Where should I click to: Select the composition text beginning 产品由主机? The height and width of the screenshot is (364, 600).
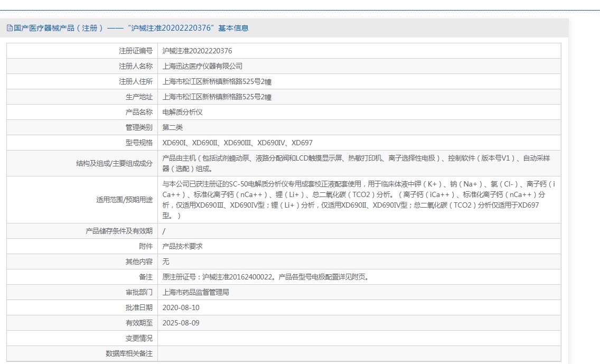(356, 163)
